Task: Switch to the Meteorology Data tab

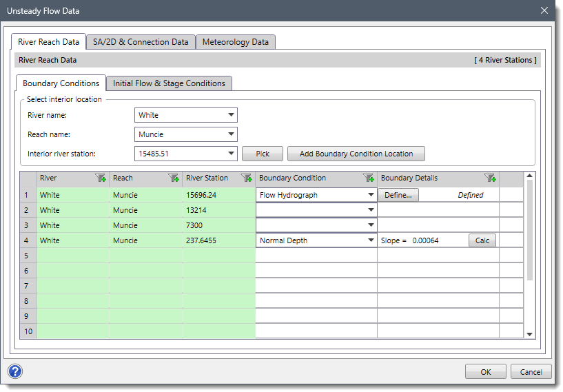Action: pos(236,42)
